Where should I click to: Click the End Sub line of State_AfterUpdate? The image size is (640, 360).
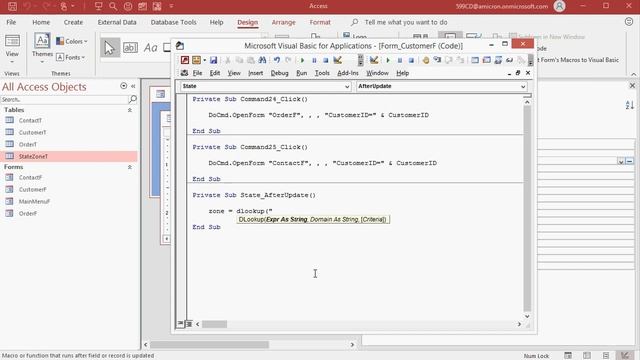(x=206, y=227)
